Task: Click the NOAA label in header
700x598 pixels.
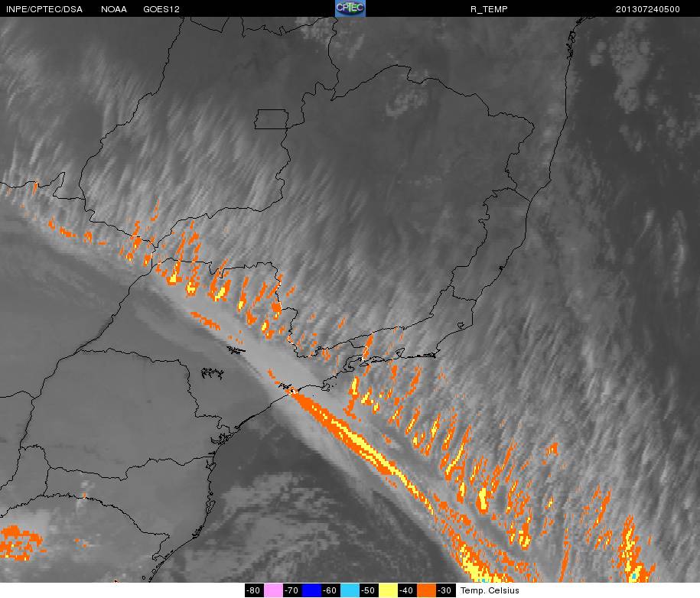Action: click(x=114, y=9)
